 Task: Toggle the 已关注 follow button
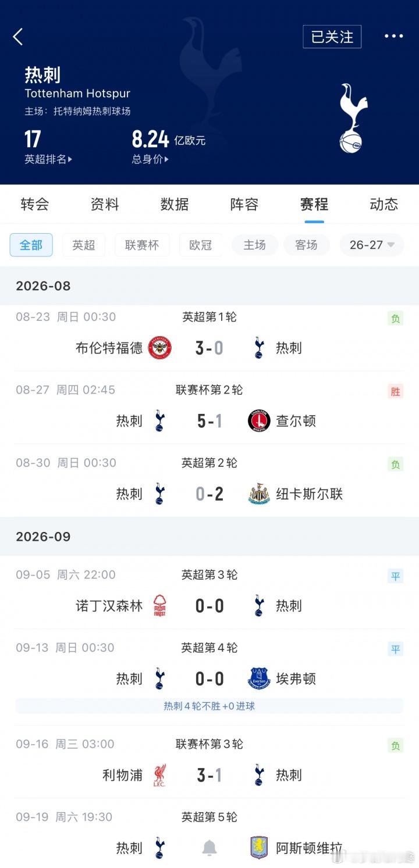[332, 37]
